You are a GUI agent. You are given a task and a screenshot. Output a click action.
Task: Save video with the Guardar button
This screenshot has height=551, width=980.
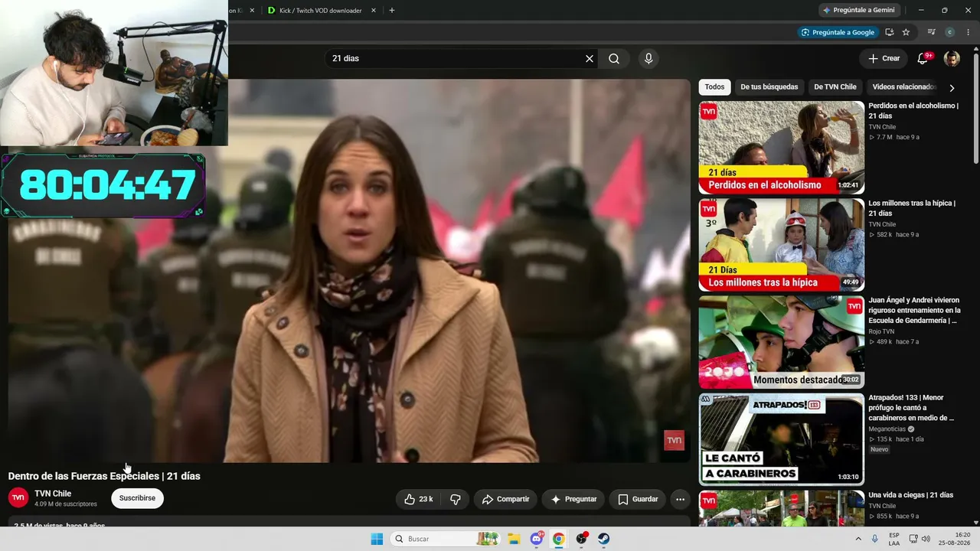(638, 499)
